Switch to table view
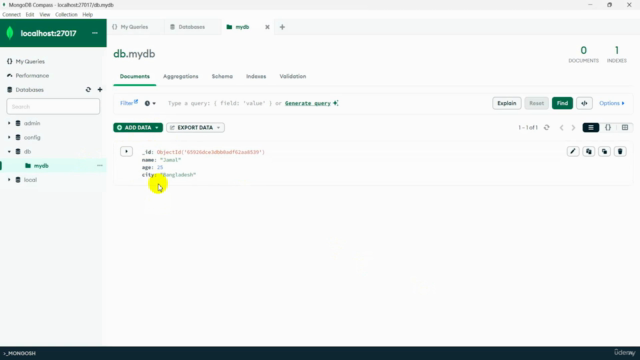640x360 pixels. [x=625, y=128]
